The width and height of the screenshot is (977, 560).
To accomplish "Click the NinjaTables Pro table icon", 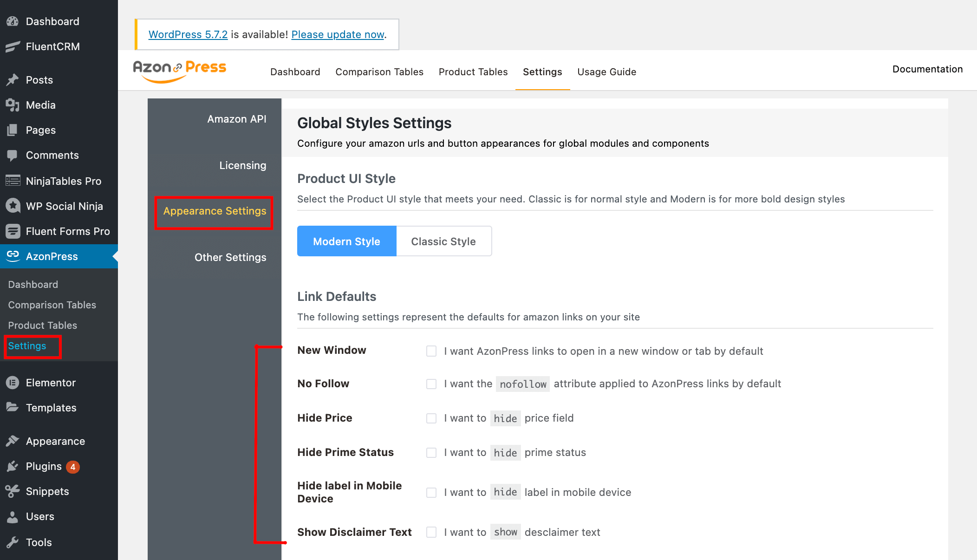I will [x=13, y=181].
